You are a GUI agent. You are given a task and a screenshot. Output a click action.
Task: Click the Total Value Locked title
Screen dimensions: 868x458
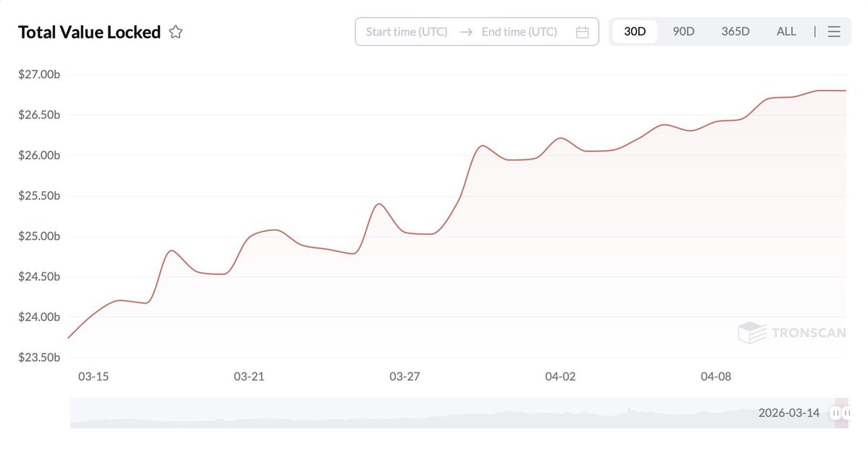(89, 32)
